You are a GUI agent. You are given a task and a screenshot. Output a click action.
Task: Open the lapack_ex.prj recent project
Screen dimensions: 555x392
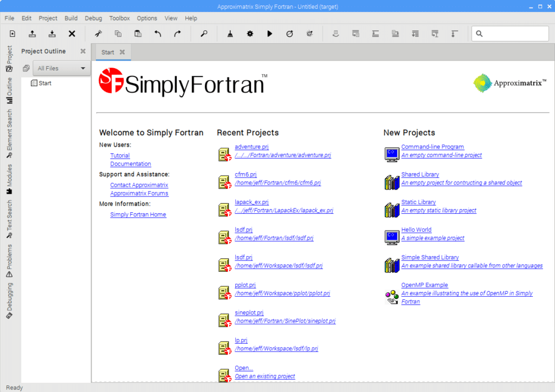tap(251, 202)
